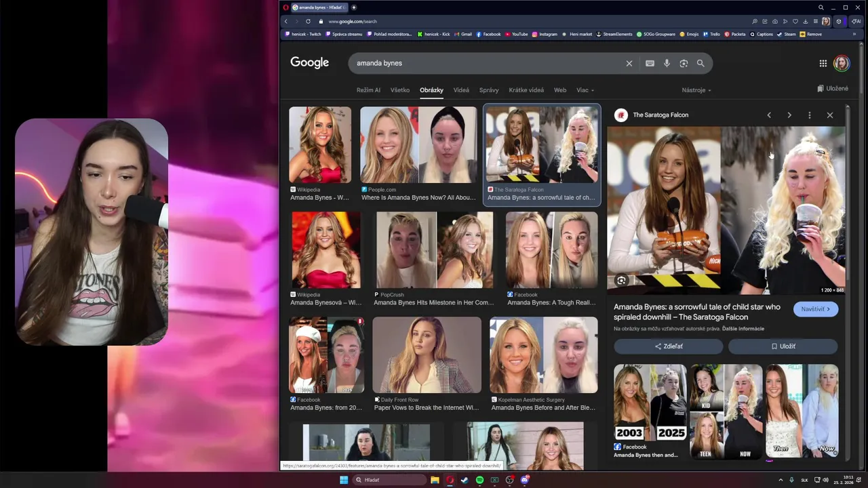Open 'Ďalšie informácie' copyright link
Viewport: 868px width, 488px height.
tap(743, 329)
